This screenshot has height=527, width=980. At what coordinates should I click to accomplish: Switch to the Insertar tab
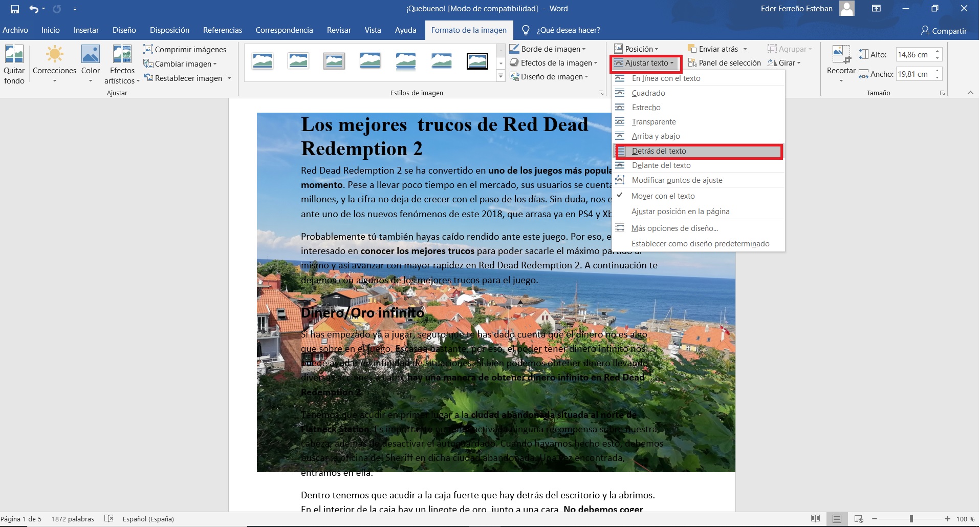(x=86, y=30)
